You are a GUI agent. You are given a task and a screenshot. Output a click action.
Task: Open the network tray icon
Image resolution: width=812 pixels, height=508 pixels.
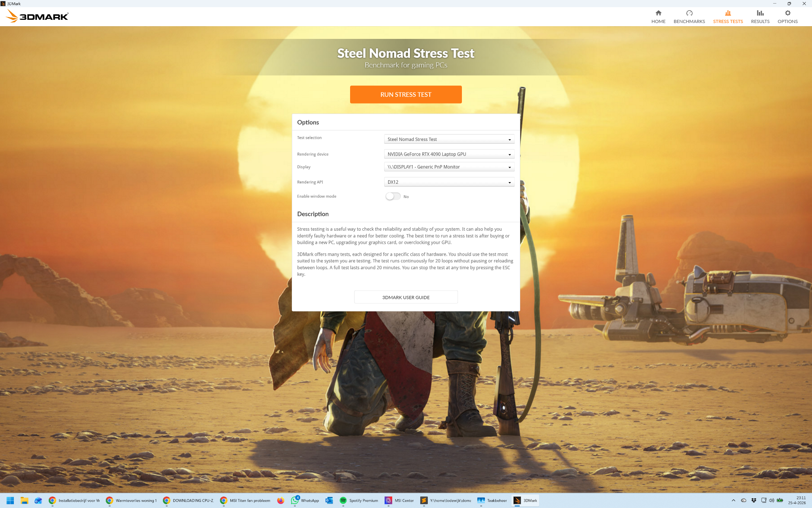(764, 500)
